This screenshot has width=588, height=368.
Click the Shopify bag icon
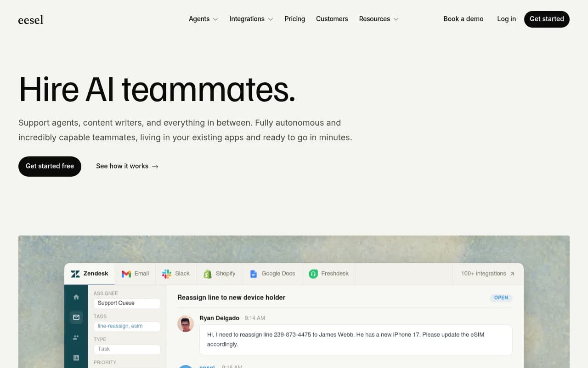tap(207, 274)
